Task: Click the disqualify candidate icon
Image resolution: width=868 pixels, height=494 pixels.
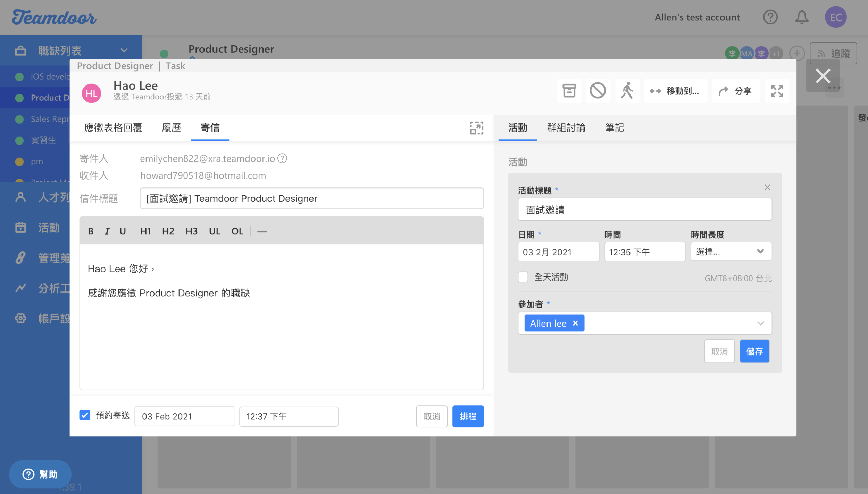Action: 598,91
